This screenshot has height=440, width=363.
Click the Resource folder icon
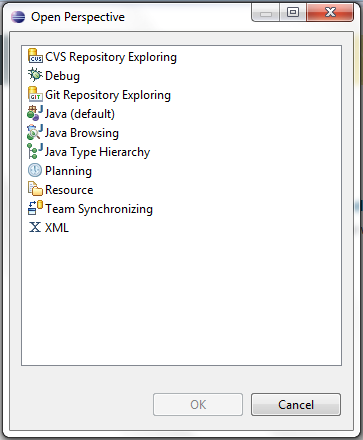coord(35,189)
